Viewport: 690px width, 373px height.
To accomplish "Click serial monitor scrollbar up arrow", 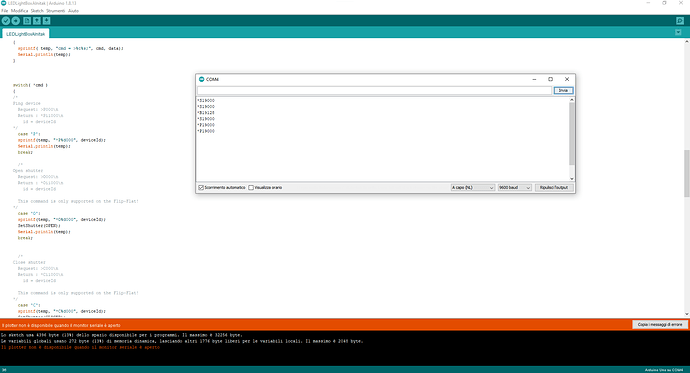I will 572,100.
